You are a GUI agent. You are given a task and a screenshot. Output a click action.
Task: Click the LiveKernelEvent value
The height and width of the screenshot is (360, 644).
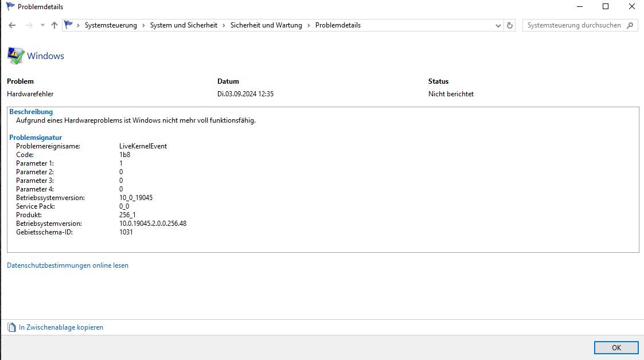point(143,146)
